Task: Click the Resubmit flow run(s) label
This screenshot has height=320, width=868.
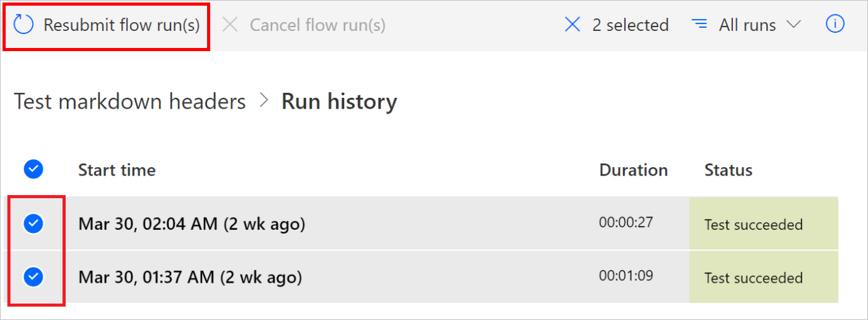Action: [x=121, y=25]
